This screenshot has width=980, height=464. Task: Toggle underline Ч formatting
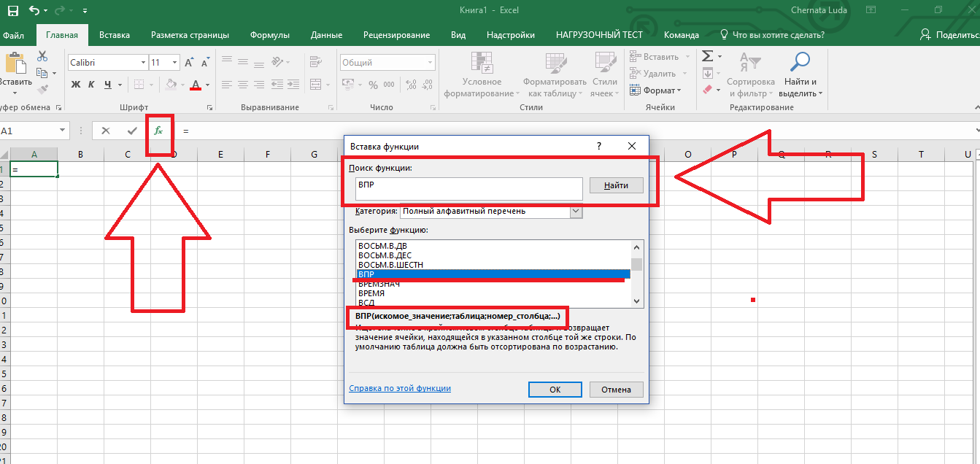[x=108, y=85]
